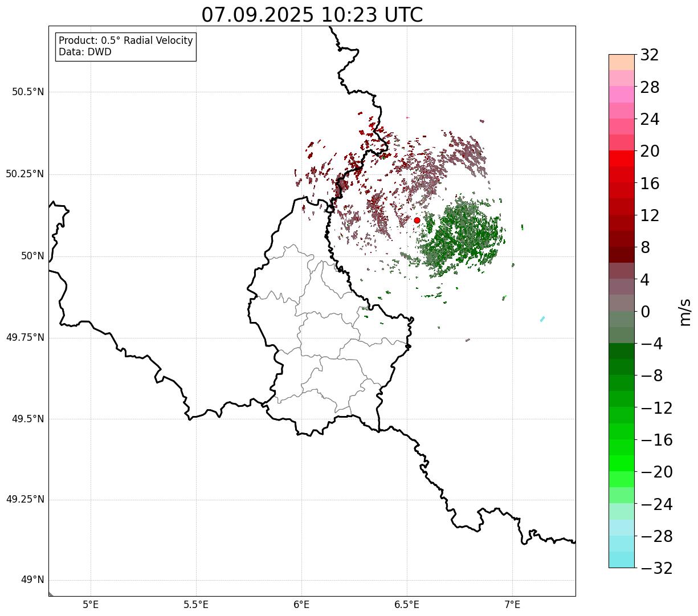Click the colorbar tick label −4
The width and height of the screenshot is (698, 616).
click(651, 344)
